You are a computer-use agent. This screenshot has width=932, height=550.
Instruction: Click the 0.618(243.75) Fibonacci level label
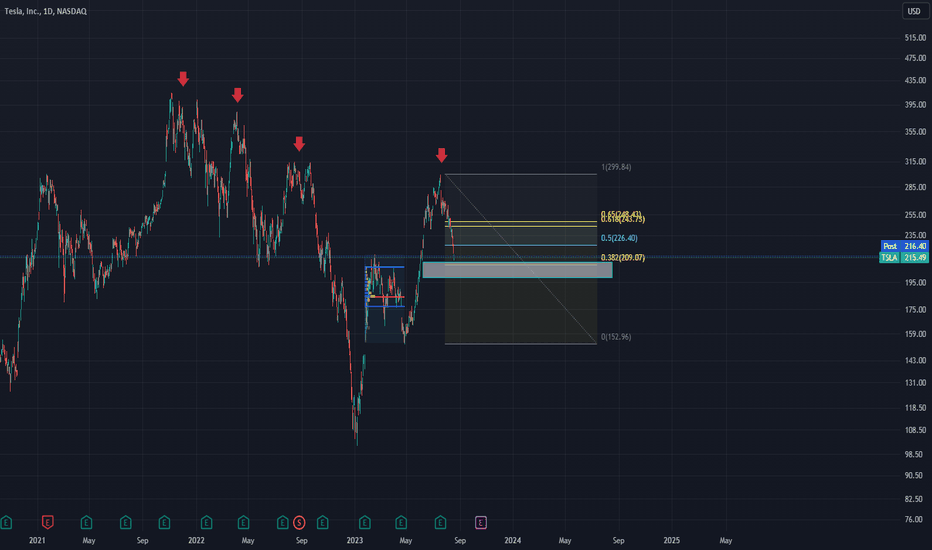click(x=623, y=220)
